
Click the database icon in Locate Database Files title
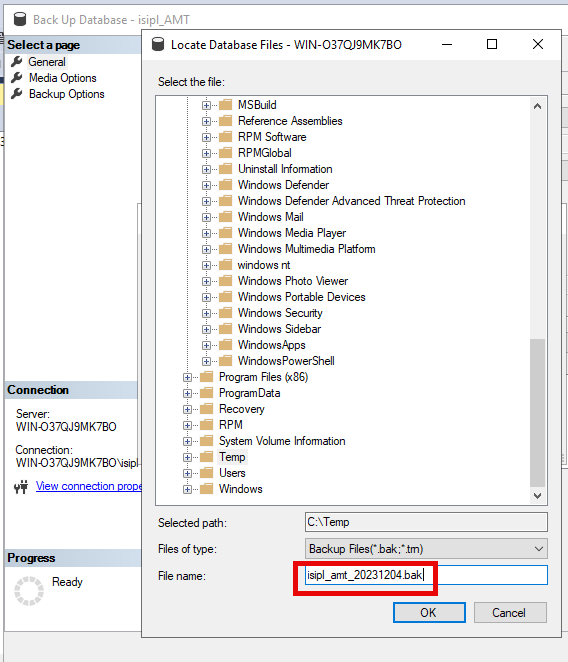[158, 44]
